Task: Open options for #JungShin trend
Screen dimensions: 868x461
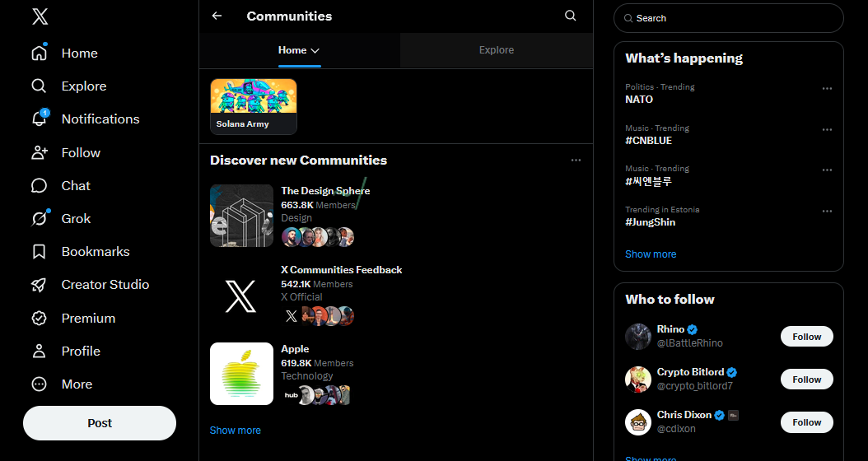Action: tap(827, 211)
